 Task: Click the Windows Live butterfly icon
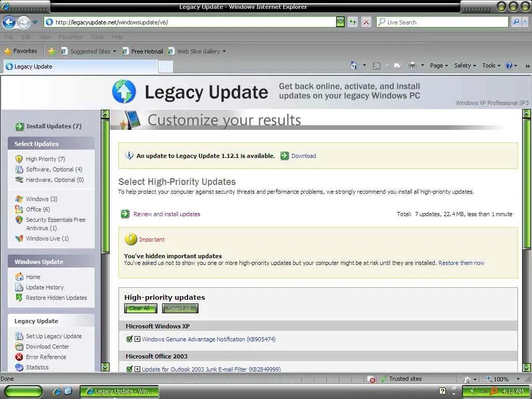[x=19, y=238]
